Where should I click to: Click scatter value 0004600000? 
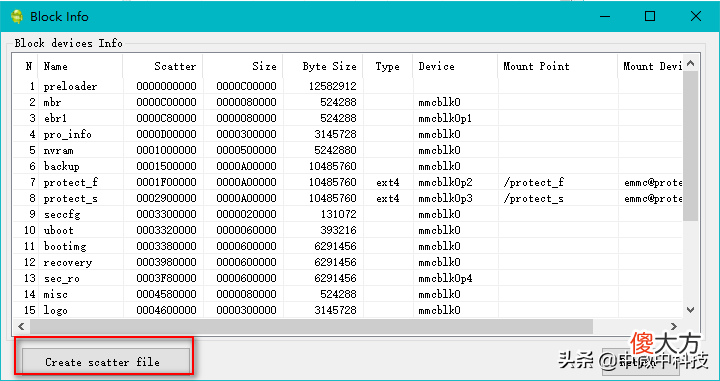pyautogui.click(x=166, y=310)
